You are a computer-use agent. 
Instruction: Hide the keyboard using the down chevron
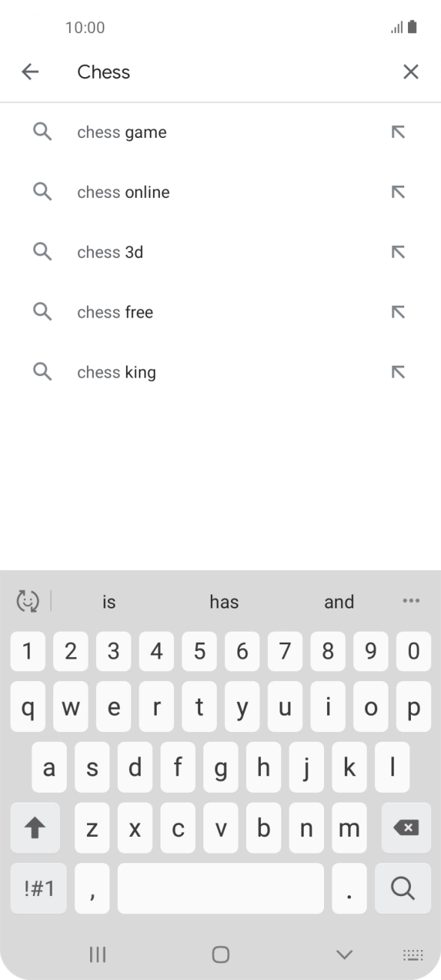click(344, 955)
